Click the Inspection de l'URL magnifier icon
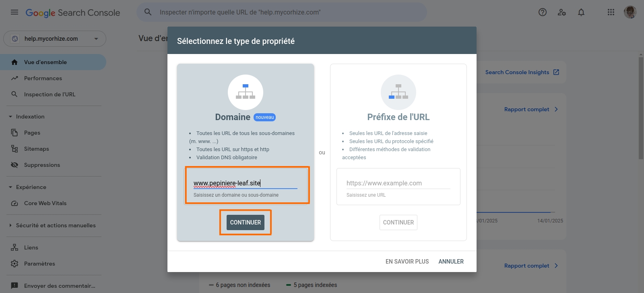 (x=14, y=94)
